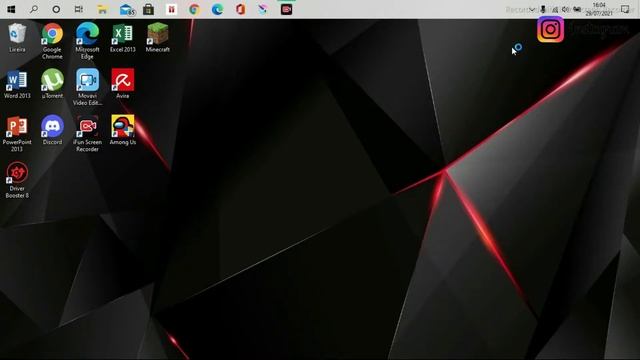
Task: Open the volume speaker tray icon
Action: (x=565, y=9)
